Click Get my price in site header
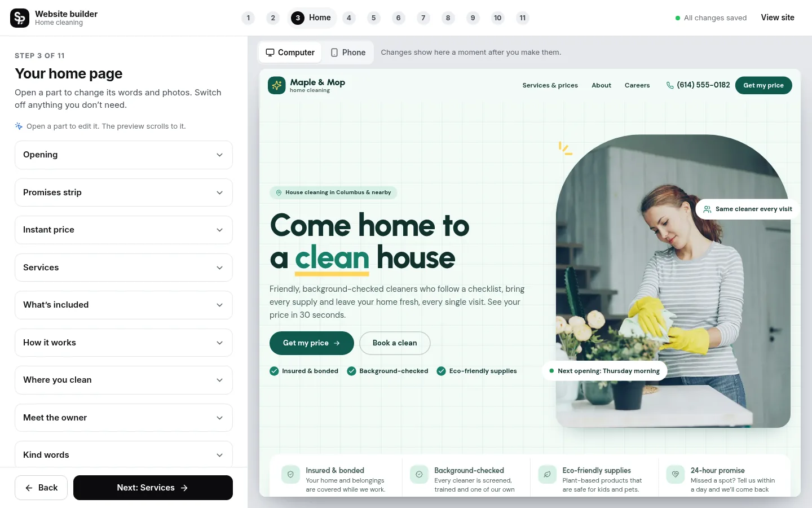This screenshot has width=812, height=508. coord(764,85)
